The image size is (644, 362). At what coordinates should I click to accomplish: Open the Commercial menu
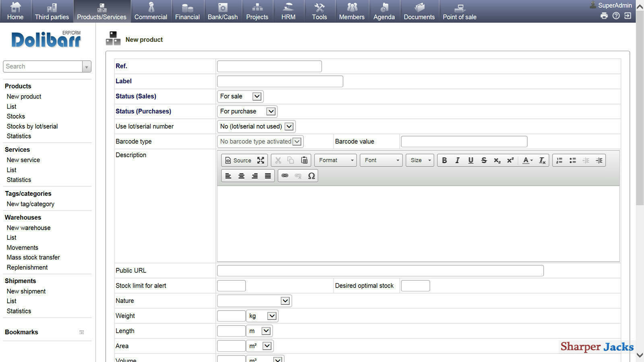pyautogui.click(x=151, y=11)
